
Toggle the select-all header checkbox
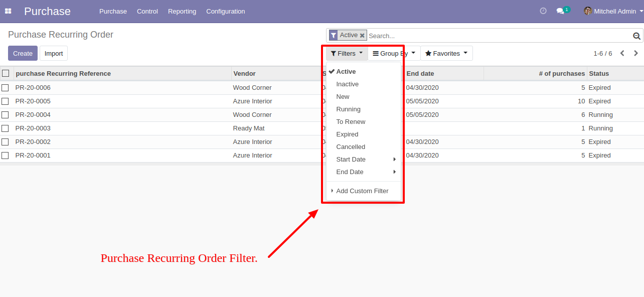6,73
